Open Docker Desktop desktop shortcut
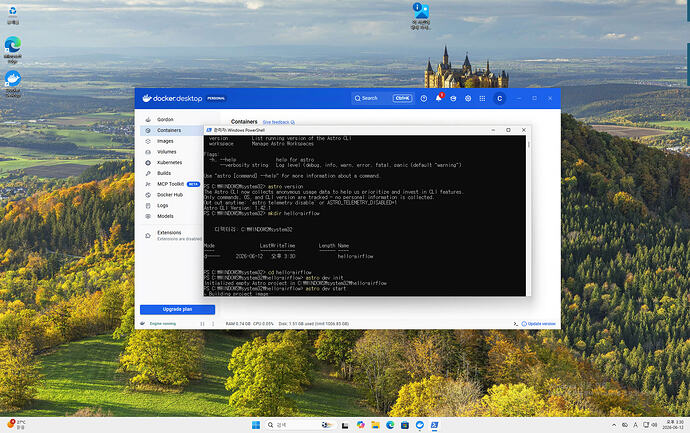Screen dimensions: 690x433 13,84
